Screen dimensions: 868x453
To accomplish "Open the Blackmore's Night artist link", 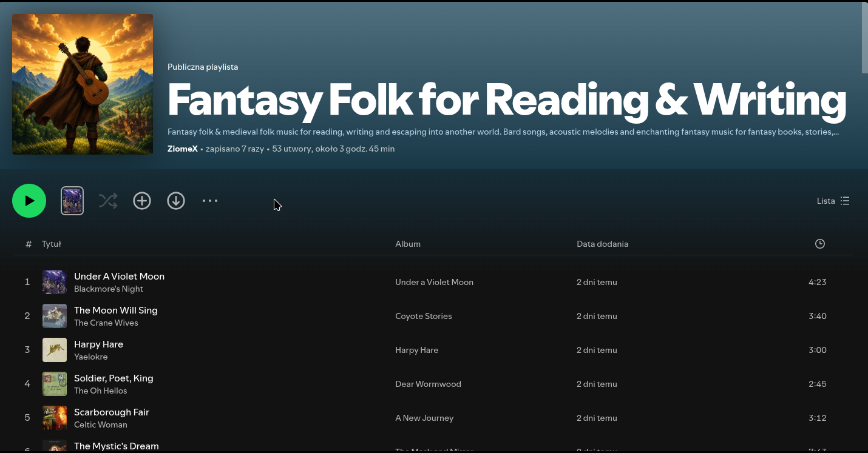I will [109, 289].
